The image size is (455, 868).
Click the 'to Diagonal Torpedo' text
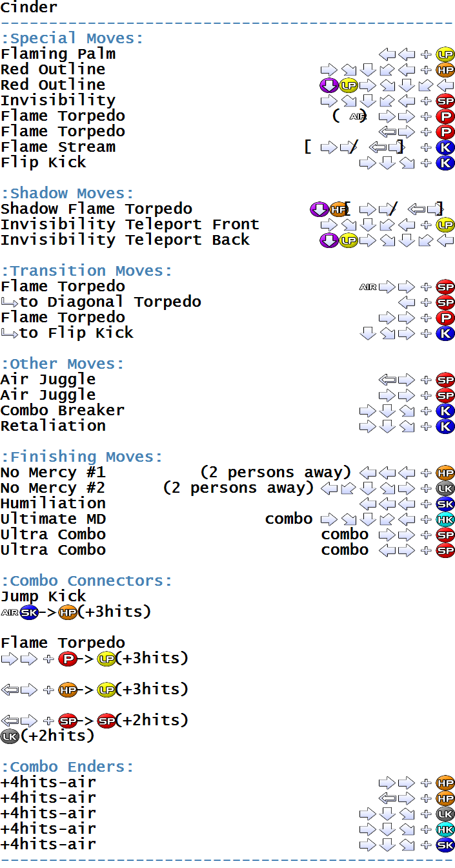pos(110,302)
